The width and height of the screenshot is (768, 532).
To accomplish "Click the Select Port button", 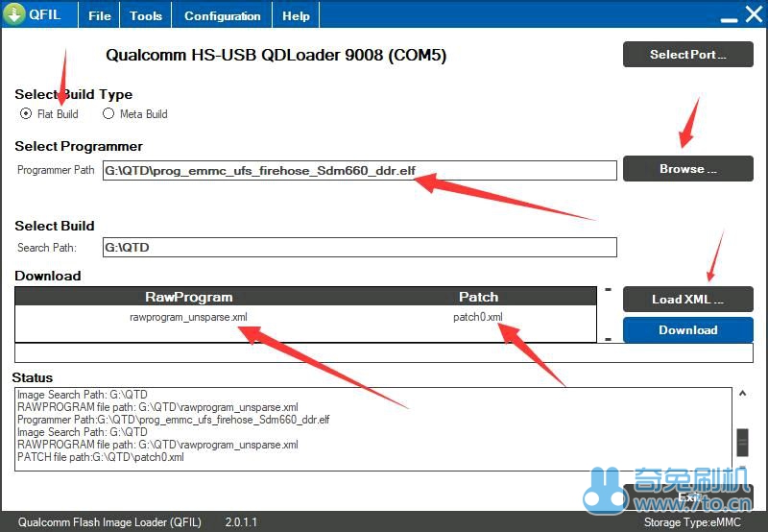I will [687, 55].
